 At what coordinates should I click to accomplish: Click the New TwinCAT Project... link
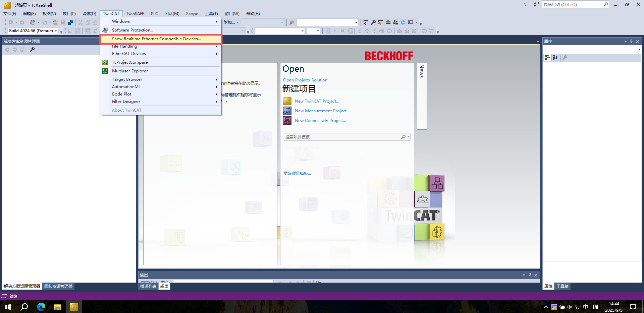(x=317, y=101)
